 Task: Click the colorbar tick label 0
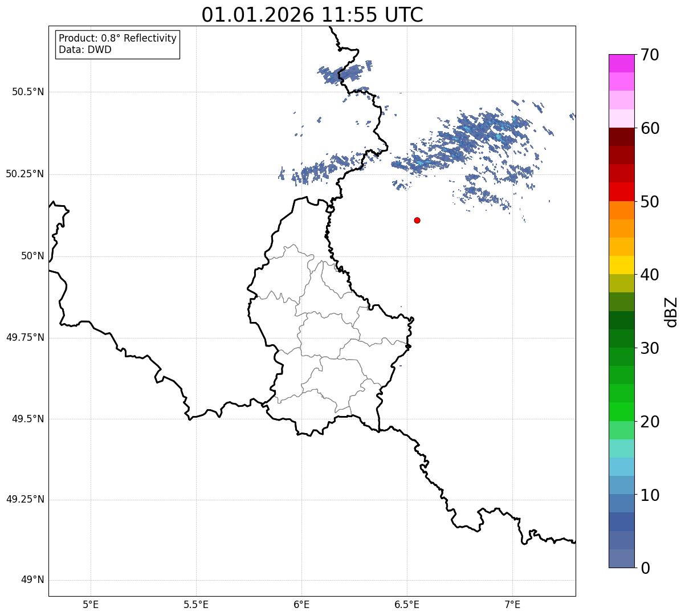[645, 568]
